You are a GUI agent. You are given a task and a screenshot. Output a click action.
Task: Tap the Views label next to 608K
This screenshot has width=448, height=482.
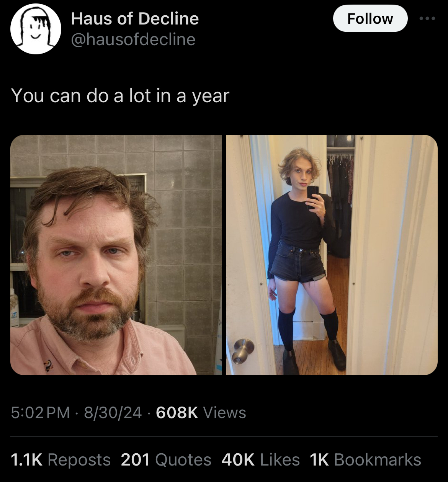click(225, 412)
